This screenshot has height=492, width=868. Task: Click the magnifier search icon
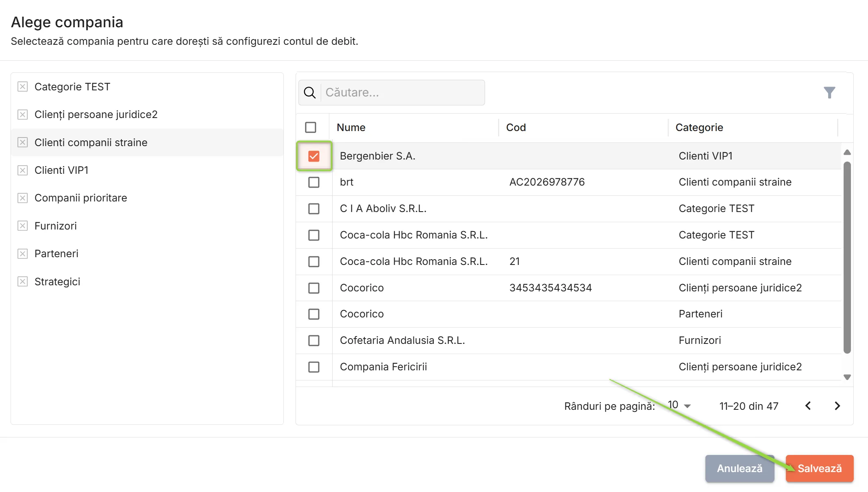[310, 93]
